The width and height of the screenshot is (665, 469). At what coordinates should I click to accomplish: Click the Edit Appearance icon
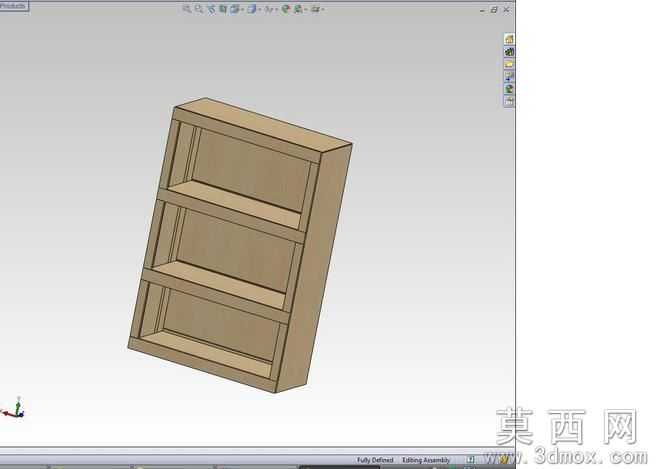[285, 9]
